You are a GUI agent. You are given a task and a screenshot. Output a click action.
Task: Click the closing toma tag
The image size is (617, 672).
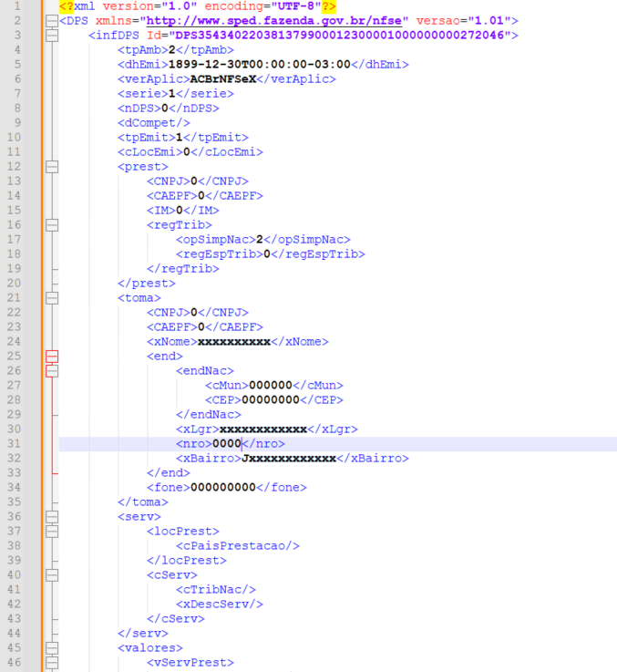143,501
